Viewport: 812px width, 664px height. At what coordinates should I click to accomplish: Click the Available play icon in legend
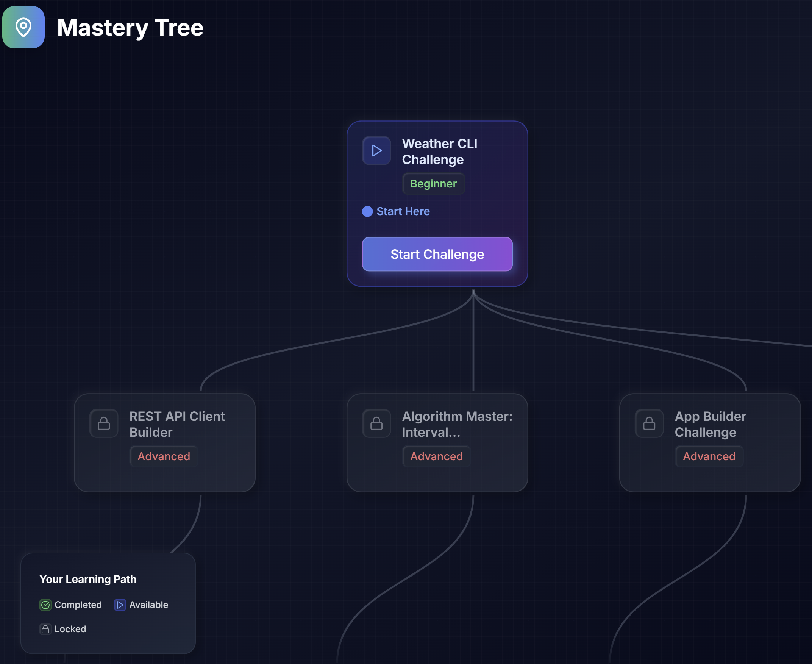(x=120, y=605)
